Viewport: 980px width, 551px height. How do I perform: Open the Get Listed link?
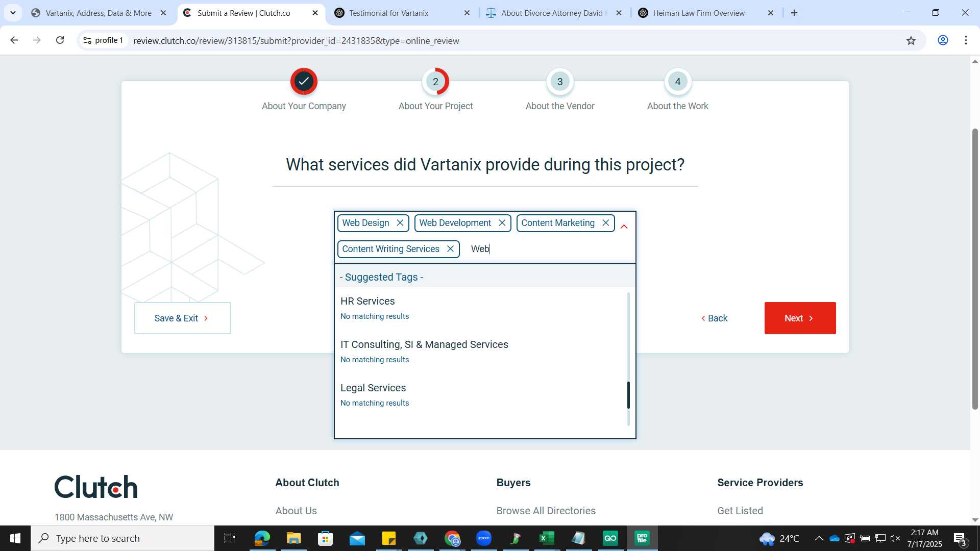pyautogui.click(x=740, y=511)
